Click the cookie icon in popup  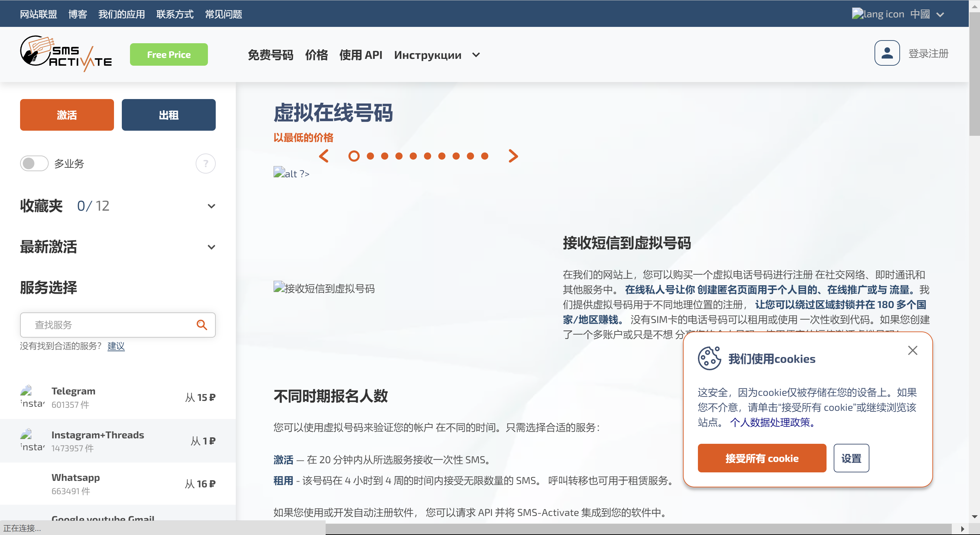(709, 358)
